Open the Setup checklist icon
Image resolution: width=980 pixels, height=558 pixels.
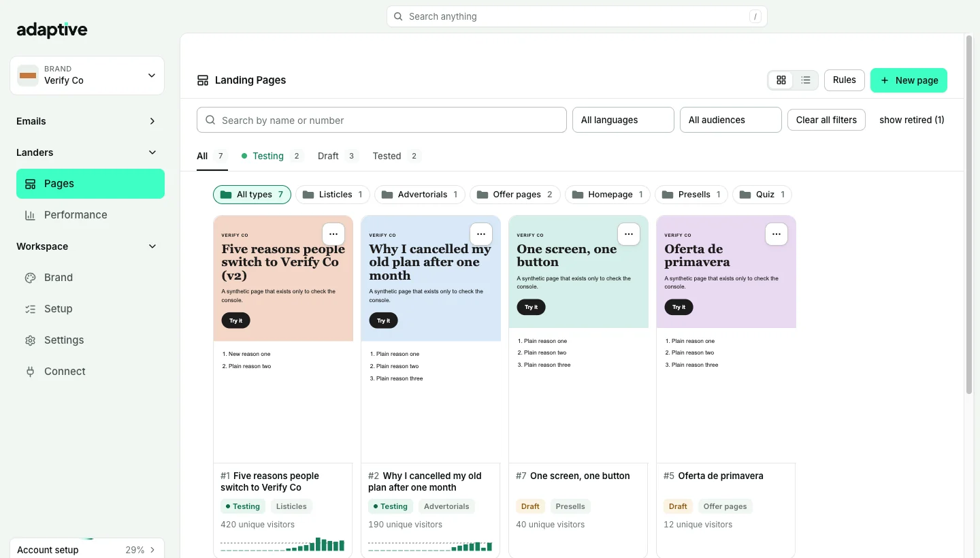click(x=30, y=309)
